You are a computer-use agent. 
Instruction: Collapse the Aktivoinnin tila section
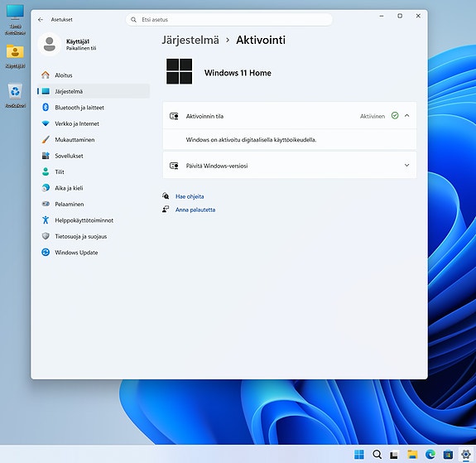406,116
